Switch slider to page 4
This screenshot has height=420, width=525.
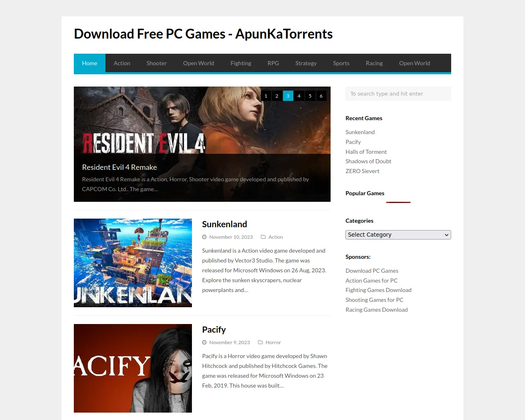coord(299,96)
